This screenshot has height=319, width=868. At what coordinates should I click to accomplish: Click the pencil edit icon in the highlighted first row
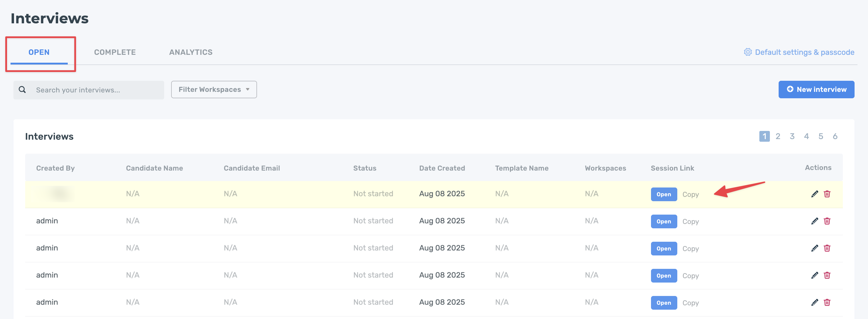tap(815, 194)
